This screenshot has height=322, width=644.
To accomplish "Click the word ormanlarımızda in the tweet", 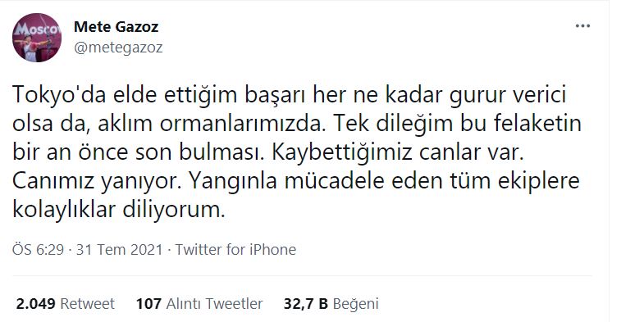I will (x=242, y=124).
